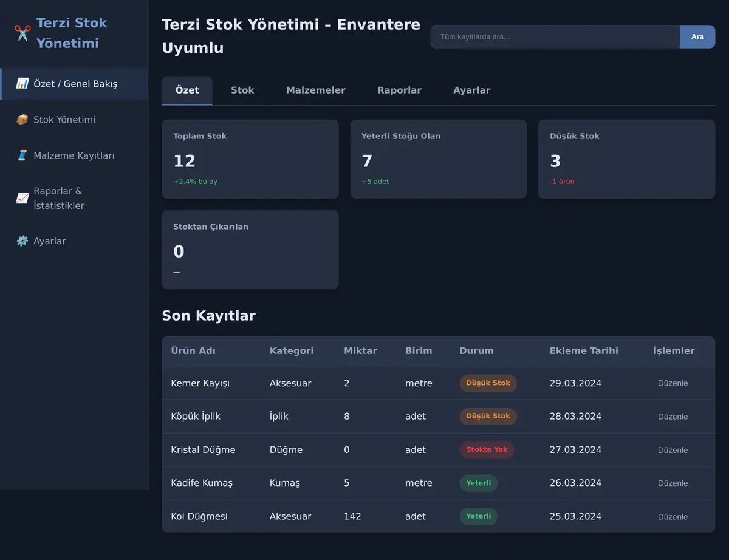The image size is (729, 560).
Task: Focus the 'Tüm kayıtlarda ara...' search field
Action: (555, 37)
